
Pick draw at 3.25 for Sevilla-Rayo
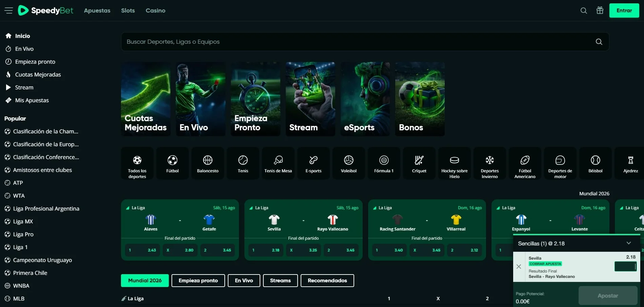303,250
